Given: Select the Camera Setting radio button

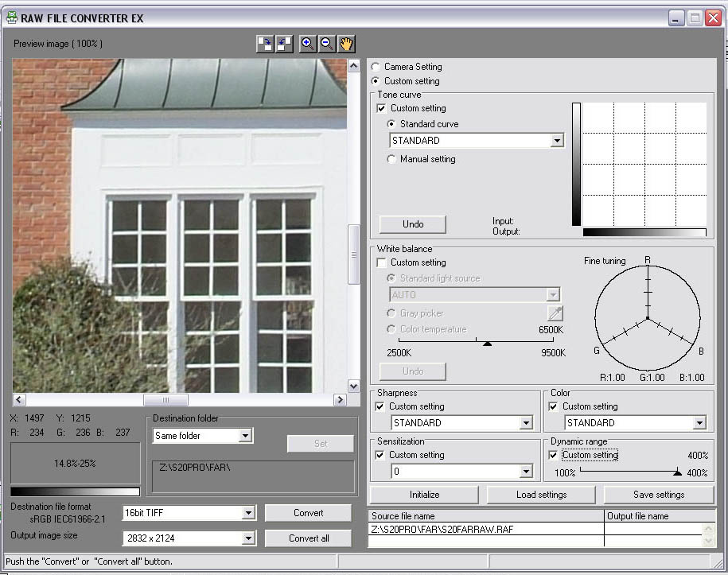Looking at the screenshot, I should point(376,68).
